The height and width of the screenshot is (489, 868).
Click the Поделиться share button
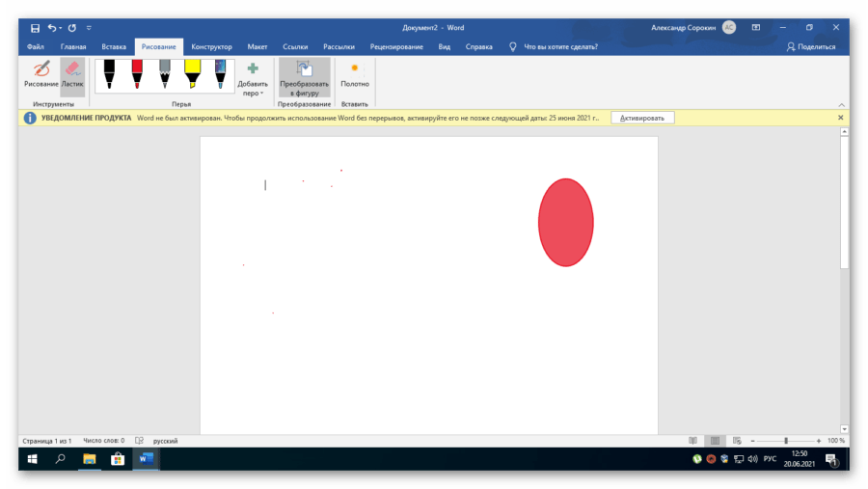pos(811,46)
